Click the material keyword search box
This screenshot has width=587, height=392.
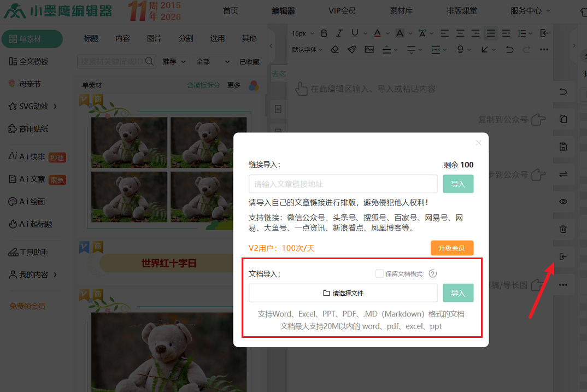point(116,61)
